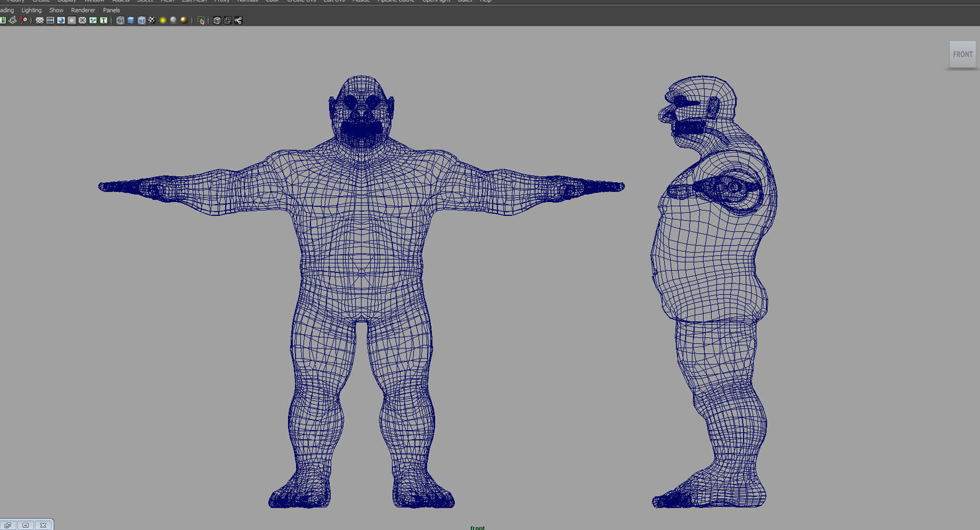Enable smooth shade all mode
Image resolution: width=980 pixels, height=530 pixels.
click(130, 21)
